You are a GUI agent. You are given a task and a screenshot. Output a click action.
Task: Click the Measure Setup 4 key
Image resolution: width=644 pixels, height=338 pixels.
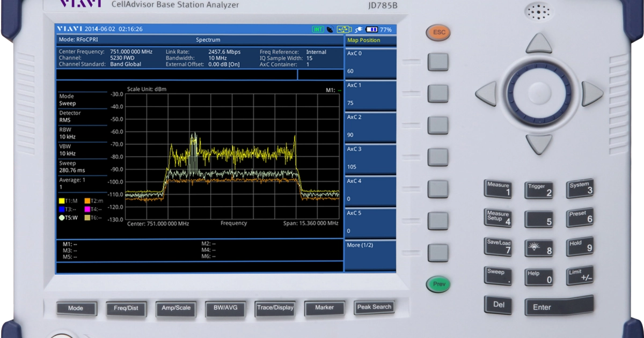click(x=497, y=217)
